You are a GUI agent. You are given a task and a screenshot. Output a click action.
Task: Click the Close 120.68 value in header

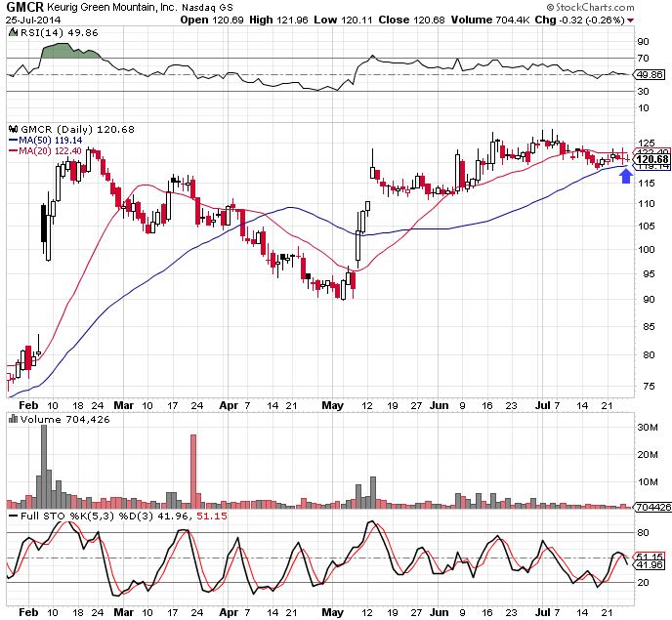click(x=412, y=21)
